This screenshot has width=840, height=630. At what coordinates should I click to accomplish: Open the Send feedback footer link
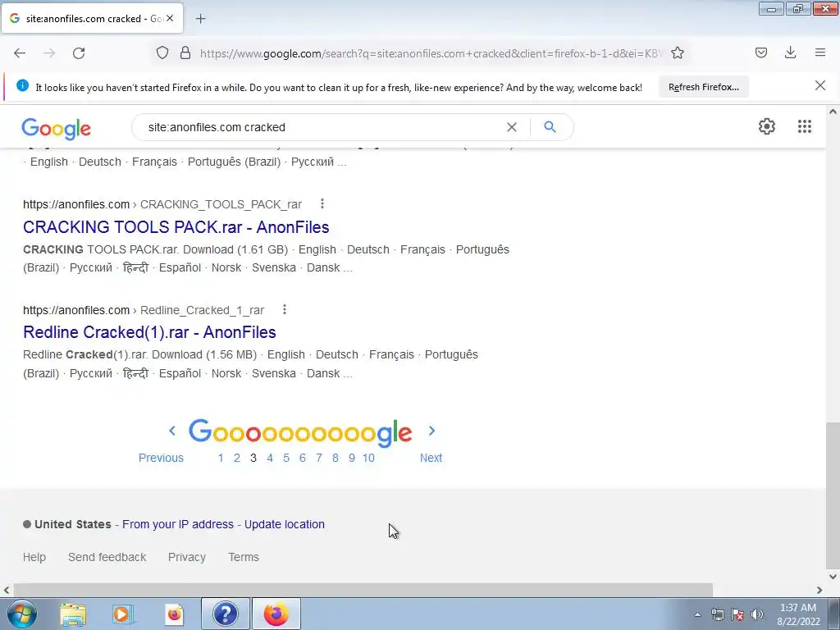[107, 557]
